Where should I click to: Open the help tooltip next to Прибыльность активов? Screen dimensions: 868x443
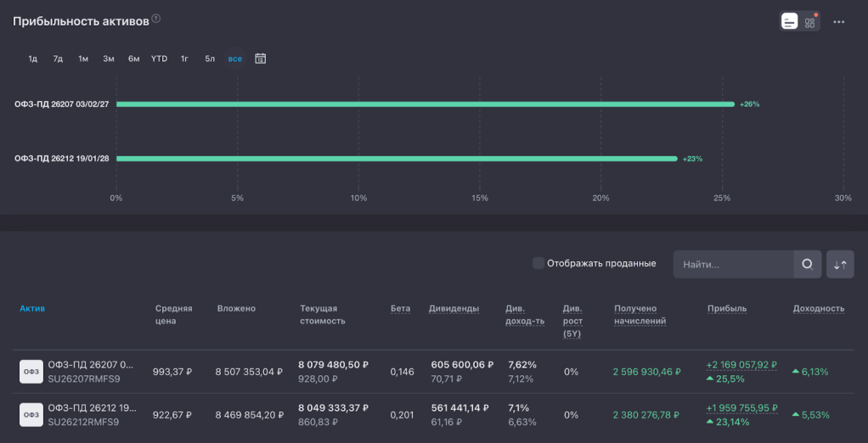tap(155, 20)
